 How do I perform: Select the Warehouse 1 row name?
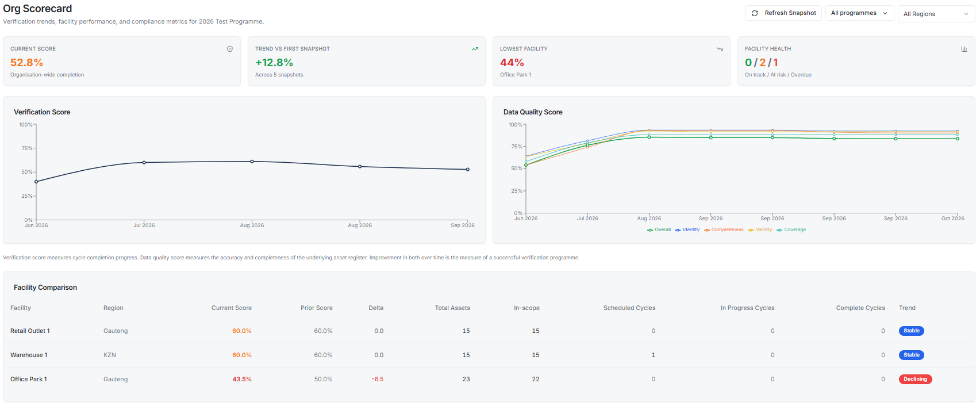pyautogui.click(x=29, y=355)
